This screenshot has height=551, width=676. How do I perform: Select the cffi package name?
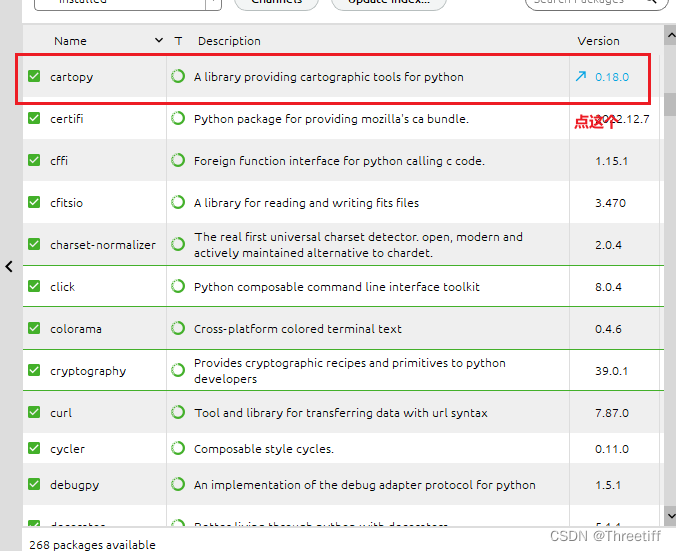coord(59,160)
